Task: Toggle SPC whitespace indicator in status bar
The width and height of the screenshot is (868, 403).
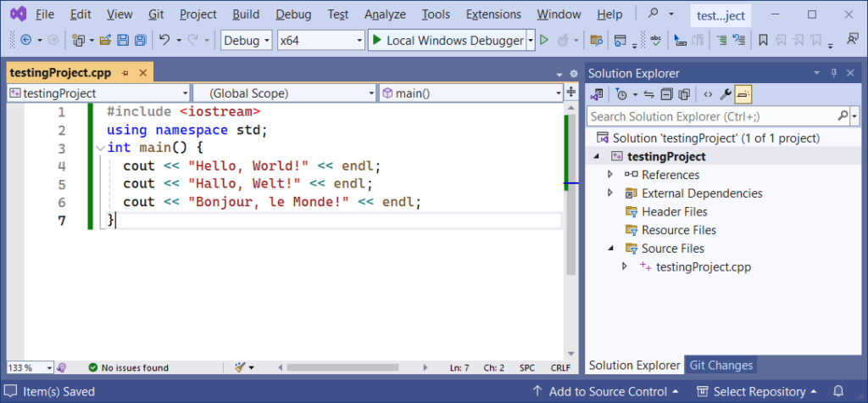Action: (x=527, y=367)
